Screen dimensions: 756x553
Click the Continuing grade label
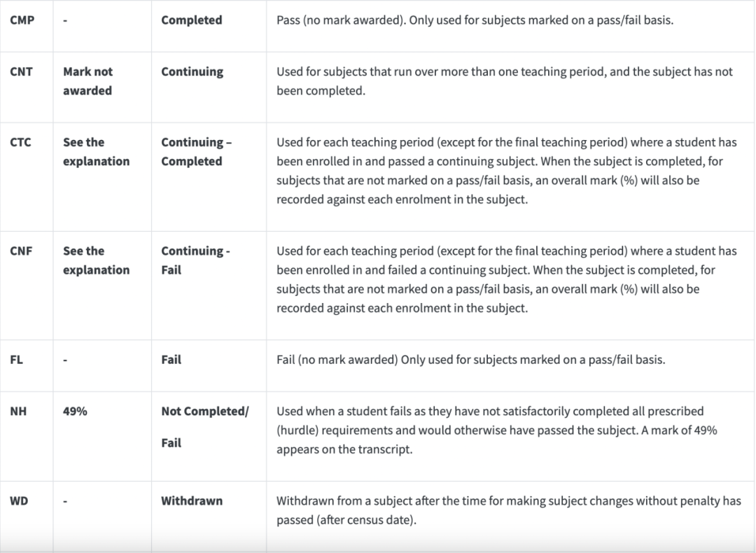(x=192, y=72)
